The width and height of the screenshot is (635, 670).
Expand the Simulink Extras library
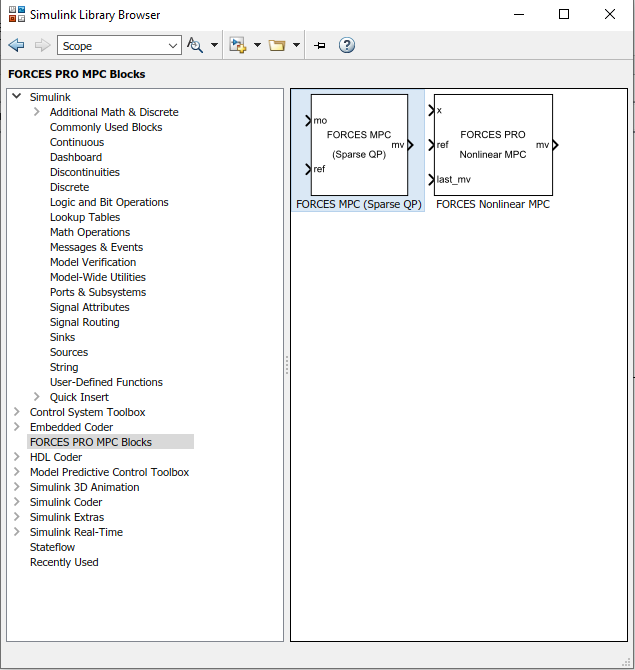(17, 516)
